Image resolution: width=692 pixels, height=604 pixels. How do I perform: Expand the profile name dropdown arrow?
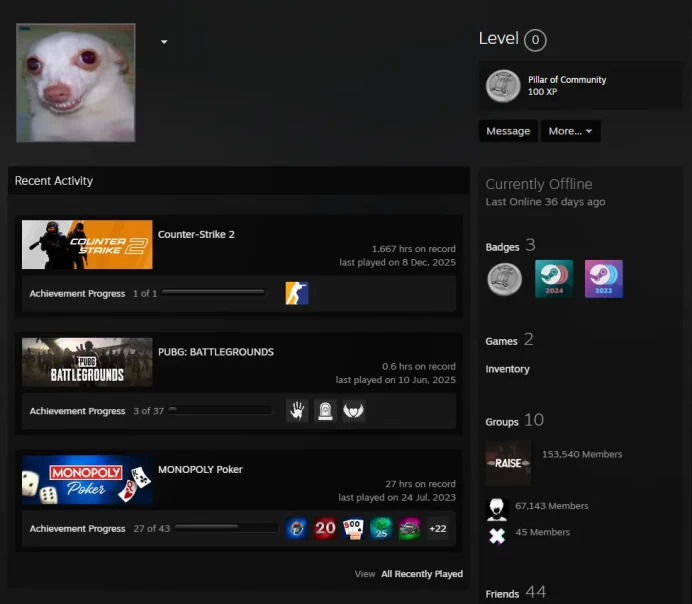[164, 42]
